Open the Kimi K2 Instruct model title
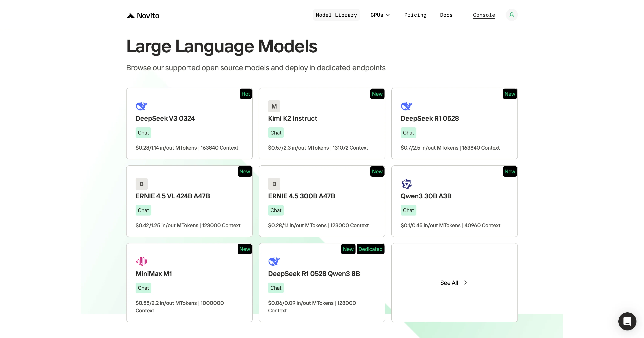Screen dimensions: 644x338 (x=292, y=118)
